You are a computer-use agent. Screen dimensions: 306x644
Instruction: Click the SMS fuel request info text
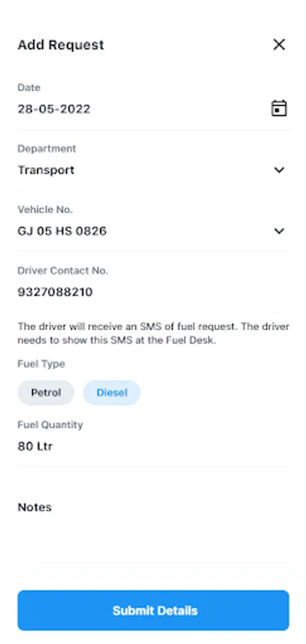pos(153,333)
